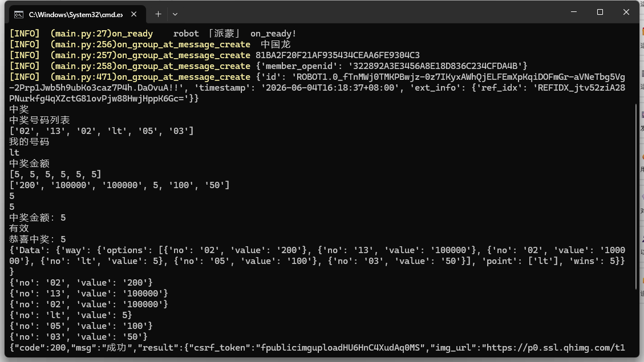Click the '(main.py:27)on_ready' log line

click(x=153, y=34)
